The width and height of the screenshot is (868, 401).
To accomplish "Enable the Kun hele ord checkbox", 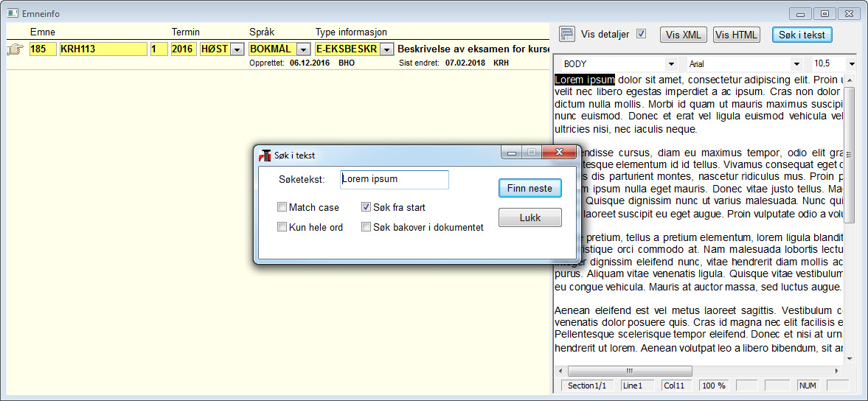I will [x=282, y=227].
